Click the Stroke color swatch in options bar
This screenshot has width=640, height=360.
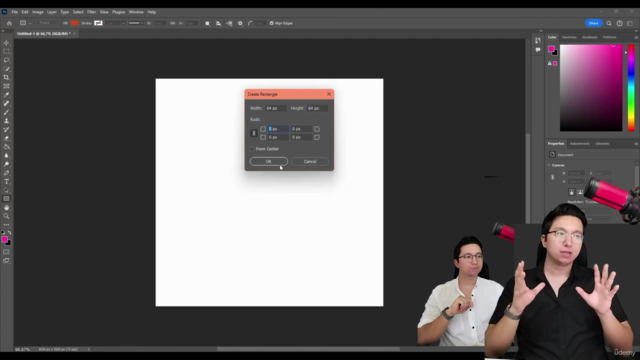point(98,23)
